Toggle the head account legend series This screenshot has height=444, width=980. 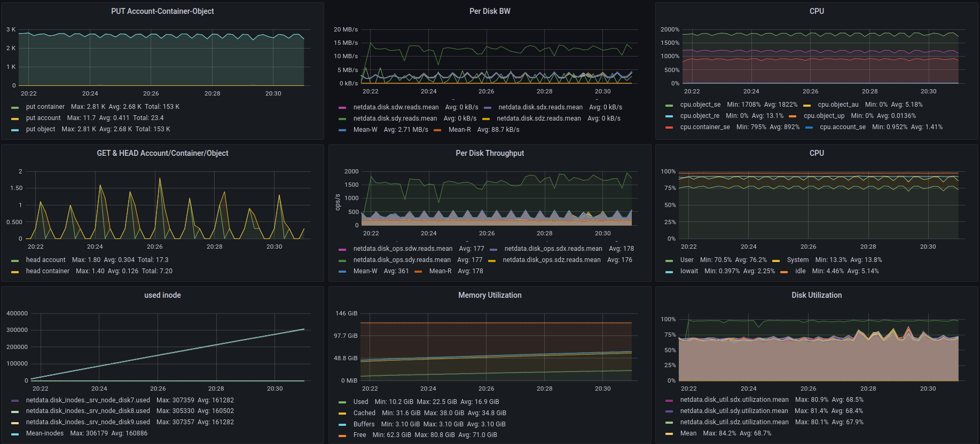point(45,260)
